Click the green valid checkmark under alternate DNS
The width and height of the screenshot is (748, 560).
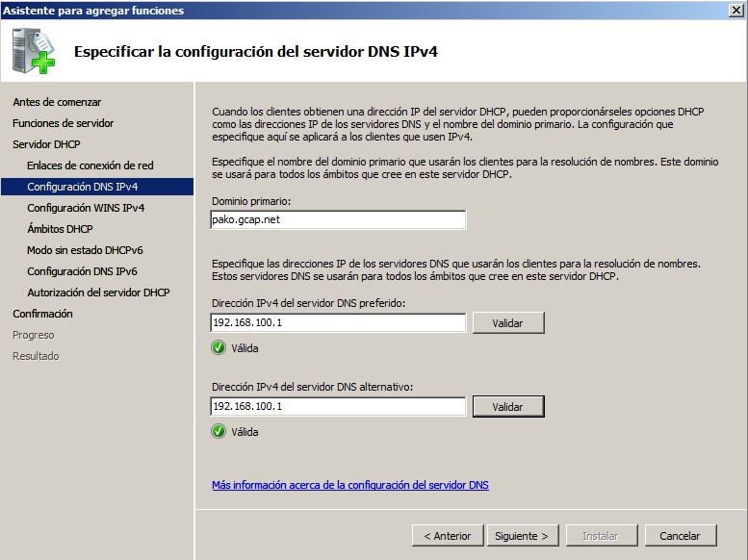[219, 432]
